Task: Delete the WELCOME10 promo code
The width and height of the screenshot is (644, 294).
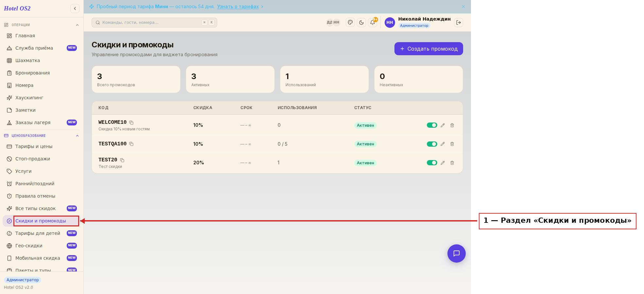Action: click(452, 125)
